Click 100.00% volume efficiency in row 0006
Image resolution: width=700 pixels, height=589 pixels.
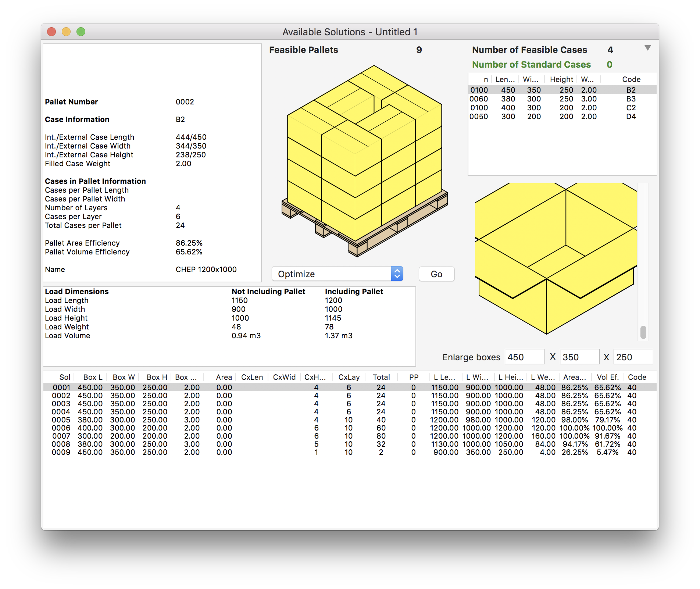(608, 428)
